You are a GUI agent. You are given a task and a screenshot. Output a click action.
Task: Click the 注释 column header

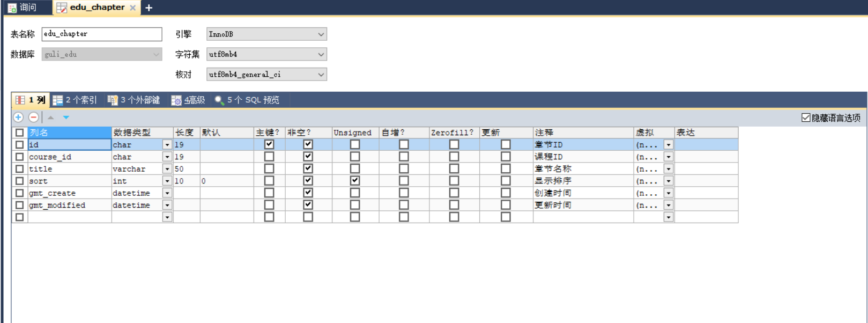[x=583, y=133]
